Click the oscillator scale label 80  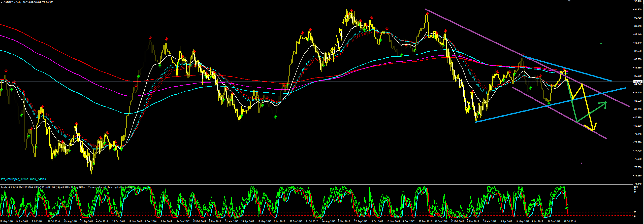635,192
